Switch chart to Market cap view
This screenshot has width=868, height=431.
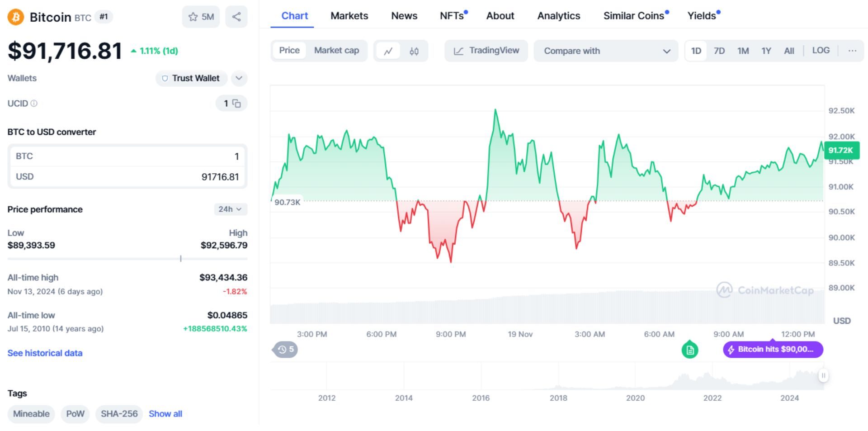click(336, 51)
